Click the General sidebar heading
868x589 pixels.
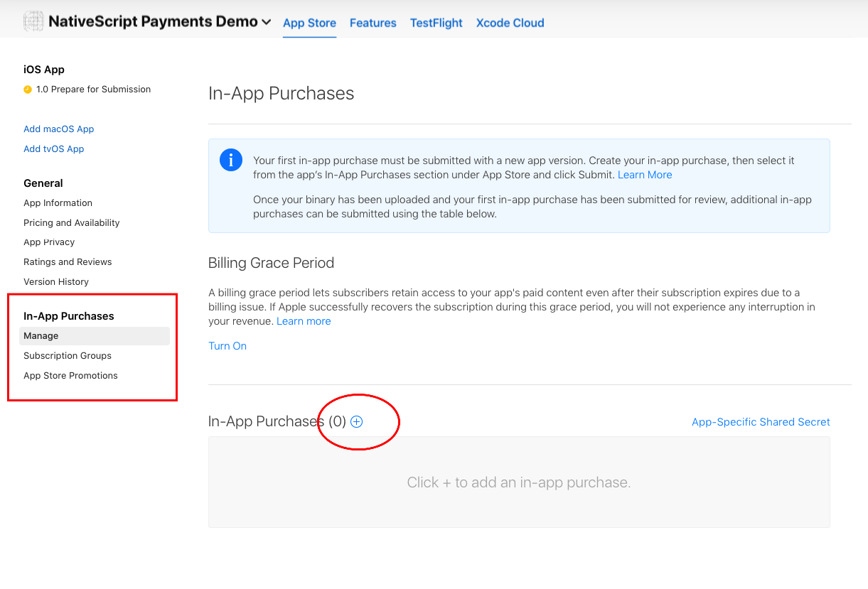click(x=43, y=183)
